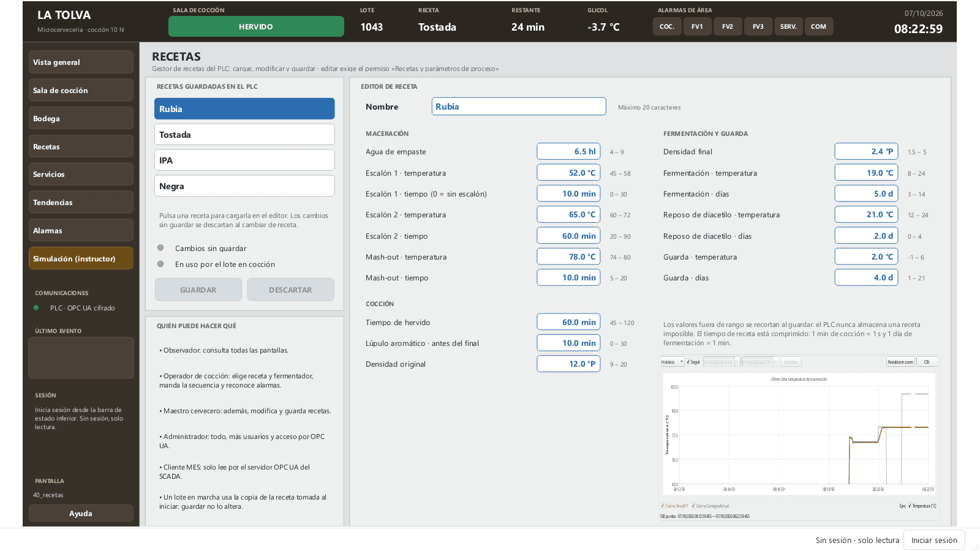Image resolution: width=980 pixels, height=551 pixels.
Task: Click the Ayuda button in sidebar
Action: tap(81, 513)
